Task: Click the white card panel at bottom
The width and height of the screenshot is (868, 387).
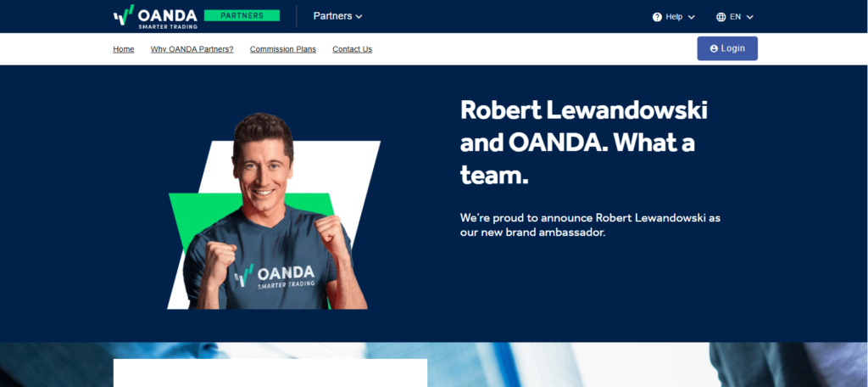Action: pyautogui.click(x=270, y=373)
